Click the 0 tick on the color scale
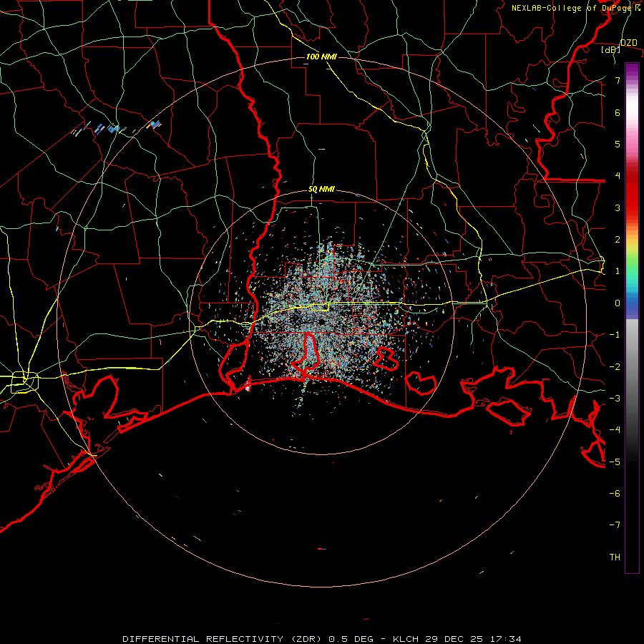The width and height of the screenshot is (644, 644). point(618,303)
